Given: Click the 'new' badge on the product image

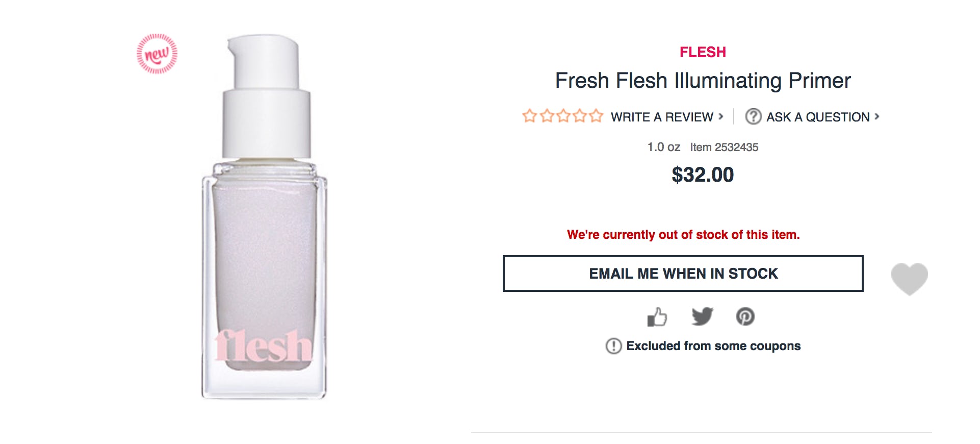Looking at the screenshot, I should [x=157, y=52].
